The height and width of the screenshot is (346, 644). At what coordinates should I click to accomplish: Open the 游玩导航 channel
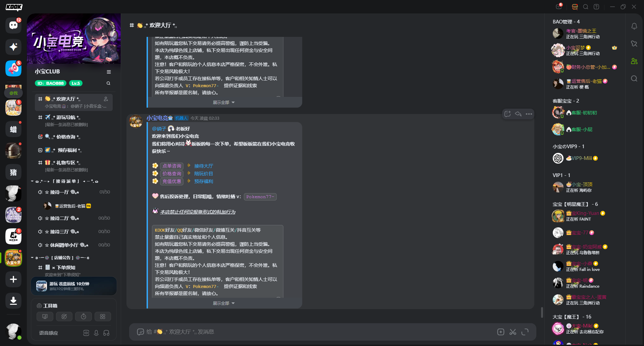(74, 120)
